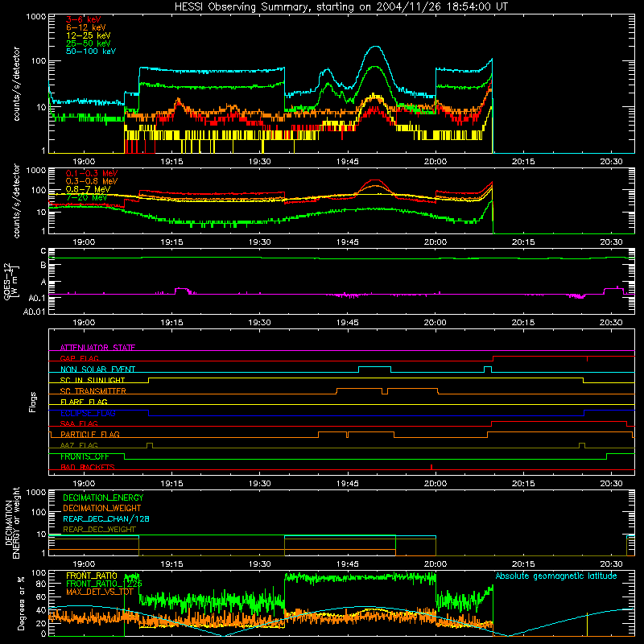Click the 20:15 tick label below GOES panel
This screenshot has height=644, width=644.
click(x=523, y=323)
